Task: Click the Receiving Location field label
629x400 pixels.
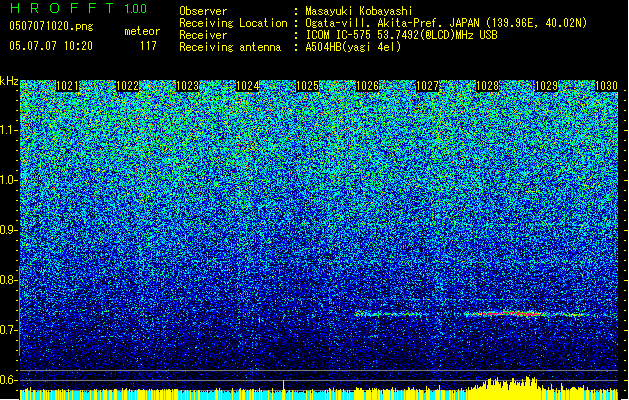Action: (x=233, y=23)
